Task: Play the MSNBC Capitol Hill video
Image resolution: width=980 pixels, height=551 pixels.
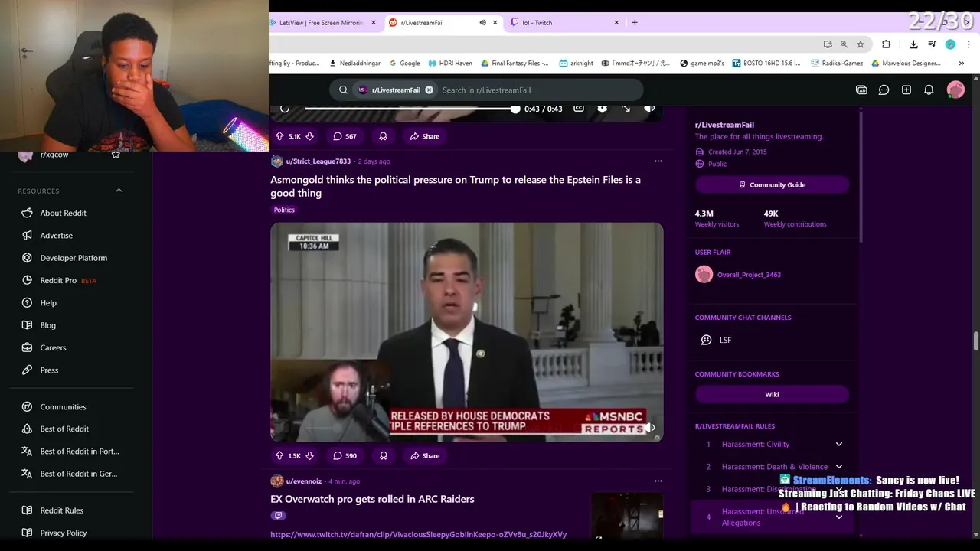Action: (x=466, y=332)
